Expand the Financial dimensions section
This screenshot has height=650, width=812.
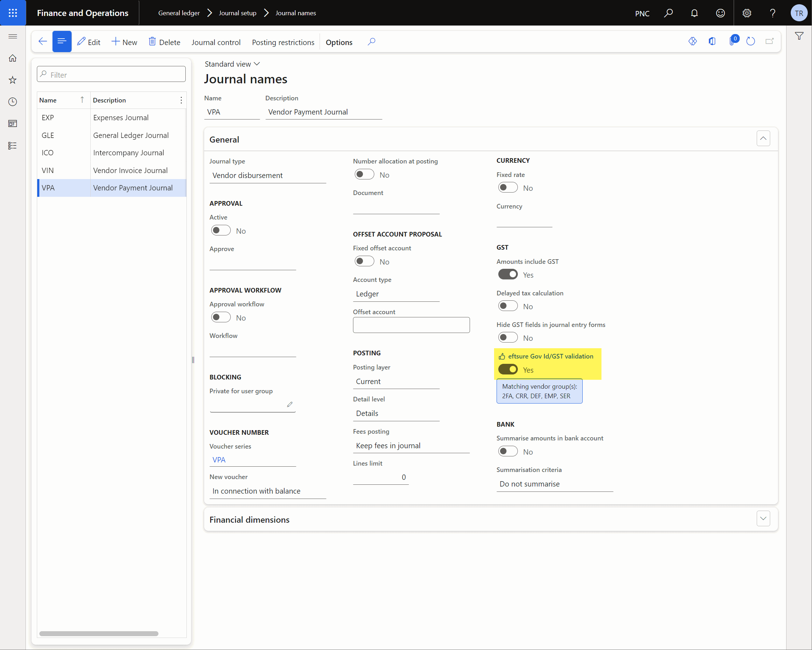point(763,519)
